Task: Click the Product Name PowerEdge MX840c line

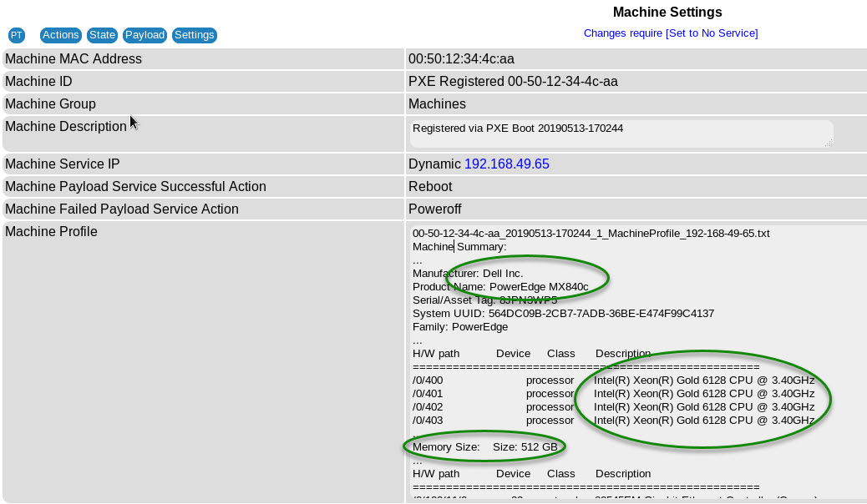Action: [500, 287]
